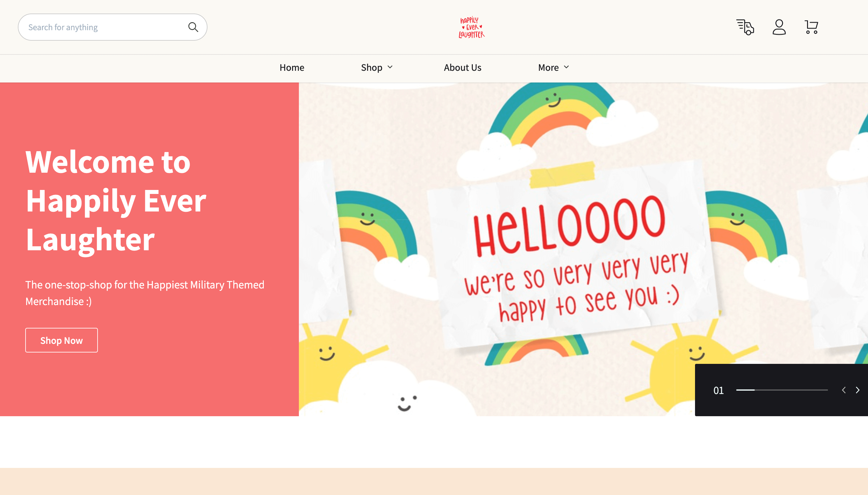The width and height of the screenshot is (868, 495).
Task: Expand About Us navigation item
Action: (x=463, y=67)
